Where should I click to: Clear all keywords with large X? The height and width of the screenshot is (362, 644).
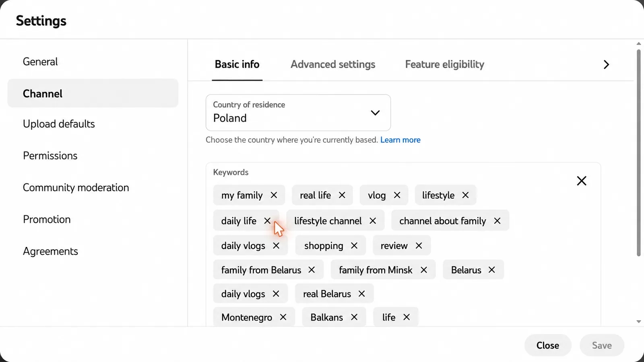click(582, 181)
